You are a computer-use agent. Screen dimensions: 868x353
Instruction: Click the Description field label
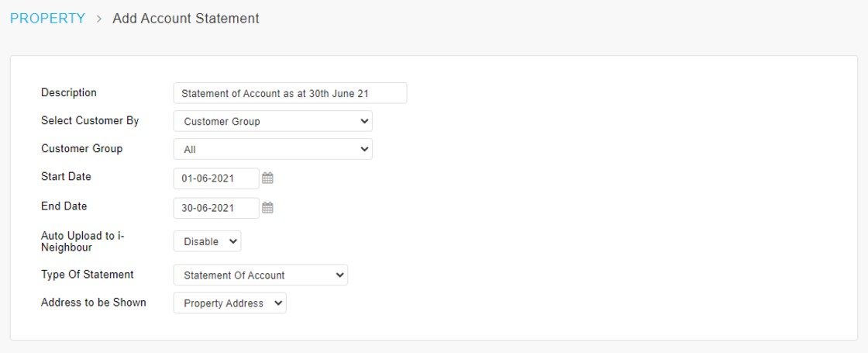click(69, 92)
